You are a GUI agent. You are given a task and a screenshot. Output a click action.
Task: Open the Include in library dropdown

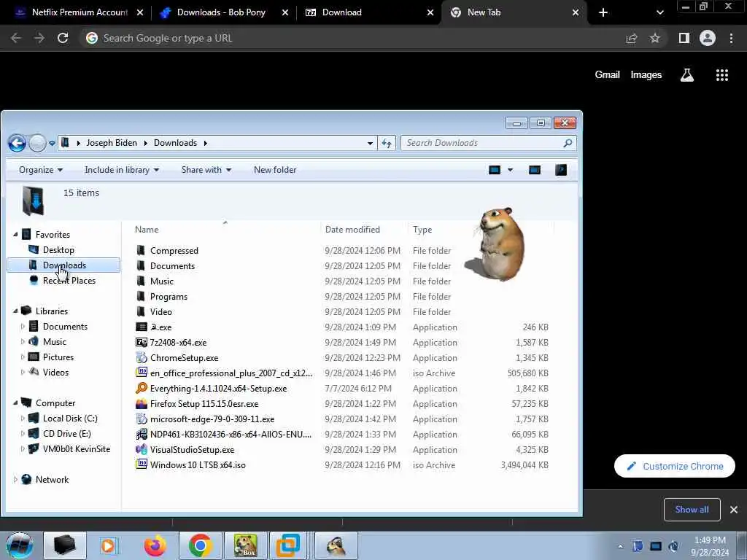pyautogui.click(x=122, y=170)
